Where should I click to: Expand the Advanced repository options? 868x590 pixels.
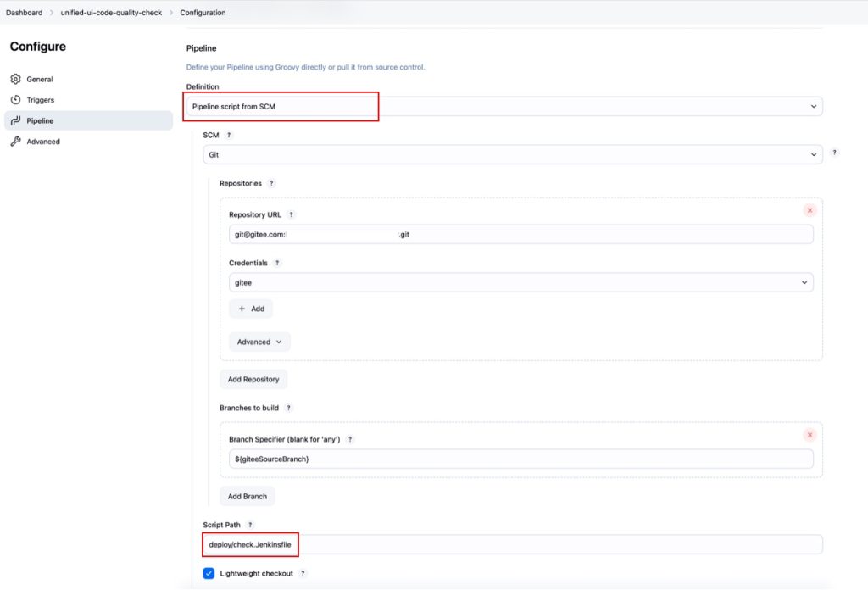[x=259, y=342]
